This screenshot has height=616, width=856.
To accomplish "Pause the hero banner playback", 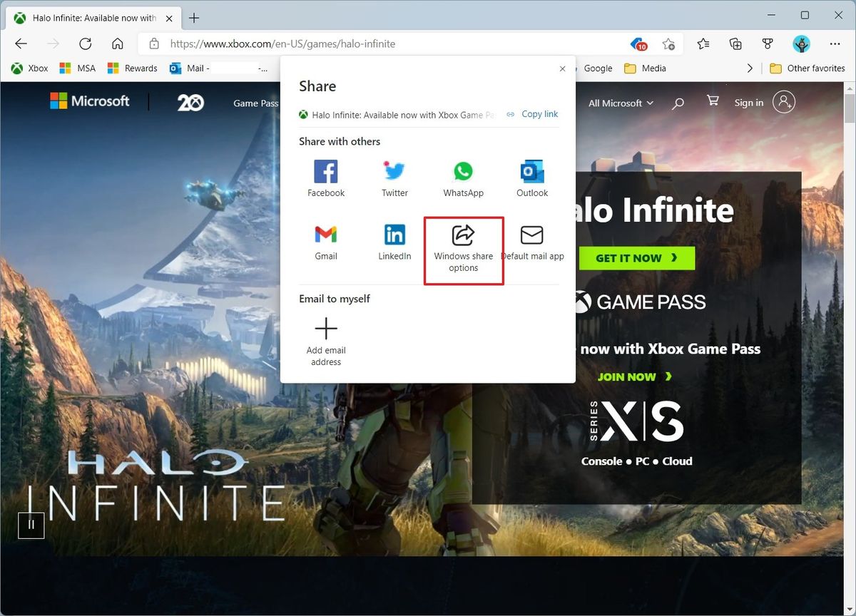I will pyautogui.click(x=31, y=525).
